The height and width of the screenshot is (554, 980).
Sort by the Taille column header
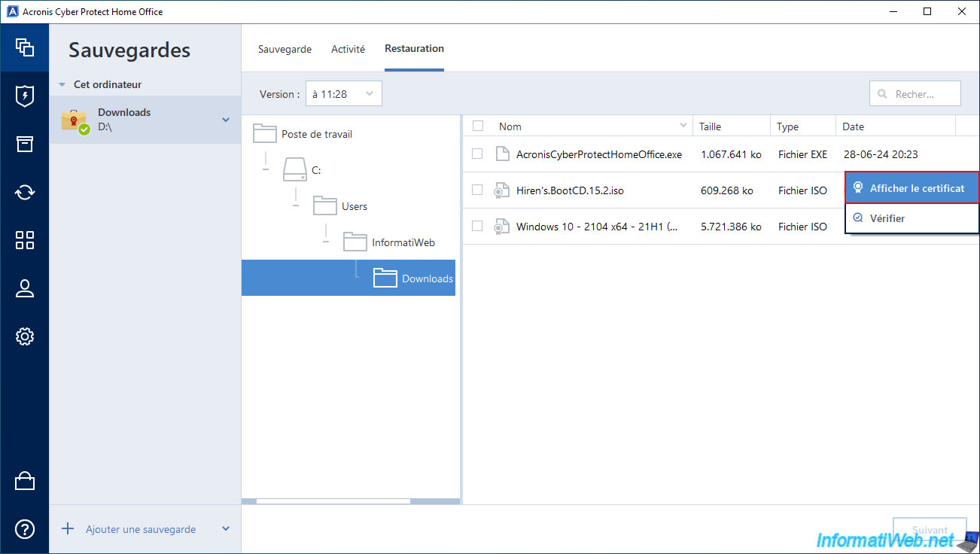coord(710,126)
